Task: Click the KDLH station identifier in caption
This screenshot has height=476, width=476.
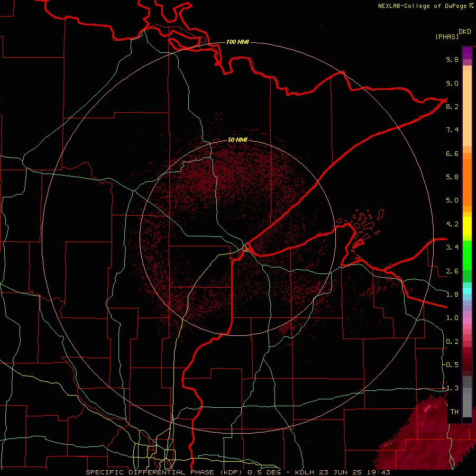Action: pos(306,472)
